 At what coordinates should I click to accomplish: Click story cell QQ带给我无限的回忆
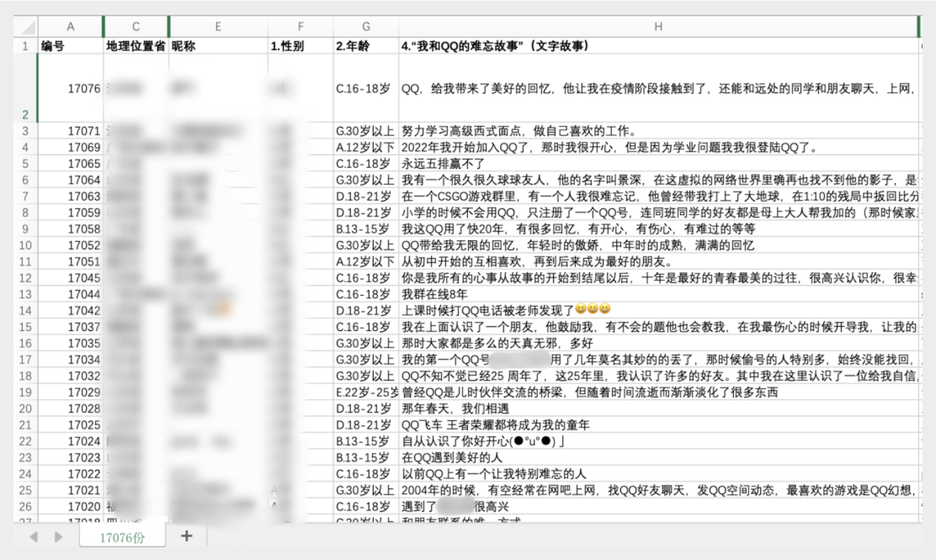point(658,245)
